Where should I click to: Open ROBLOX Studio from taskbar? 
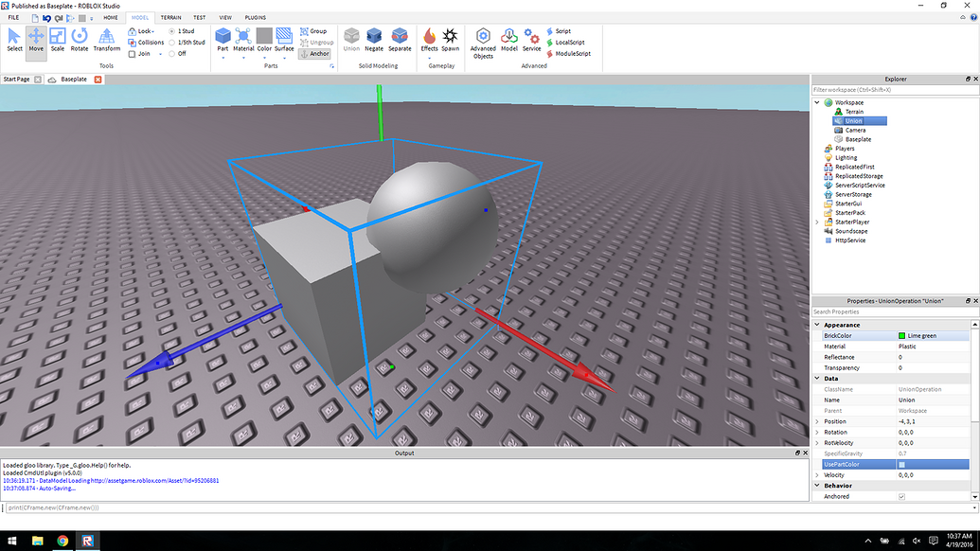[87, 541]
